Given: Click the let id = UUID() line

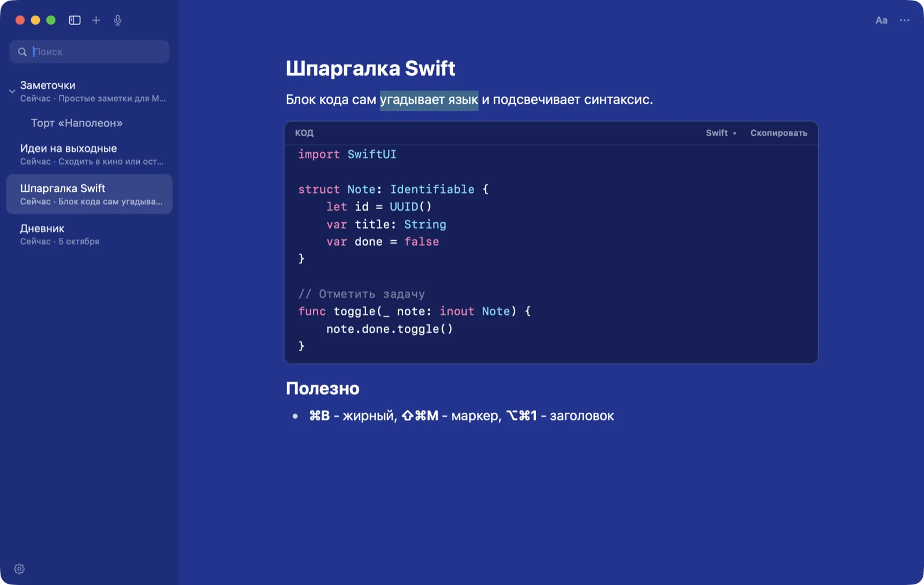Looking at the screenshot, I should coord(379,207).
